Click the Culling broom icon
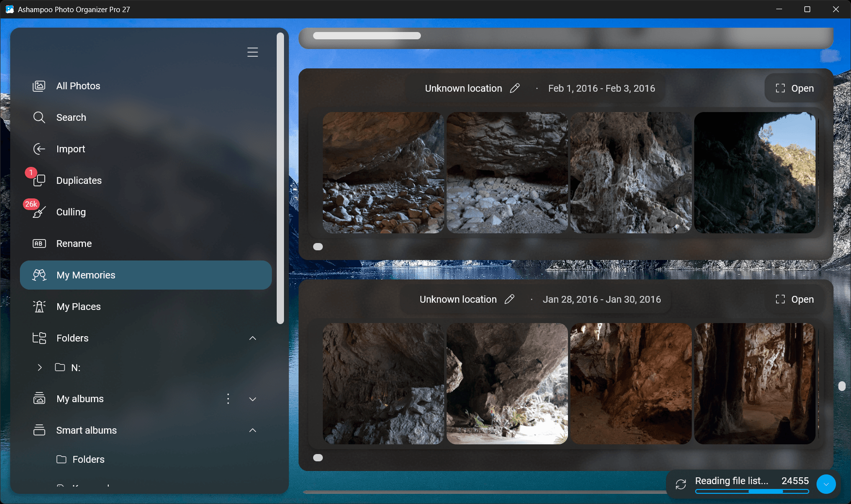This screenshot has width=851, height=504. [x=39, y=212]
